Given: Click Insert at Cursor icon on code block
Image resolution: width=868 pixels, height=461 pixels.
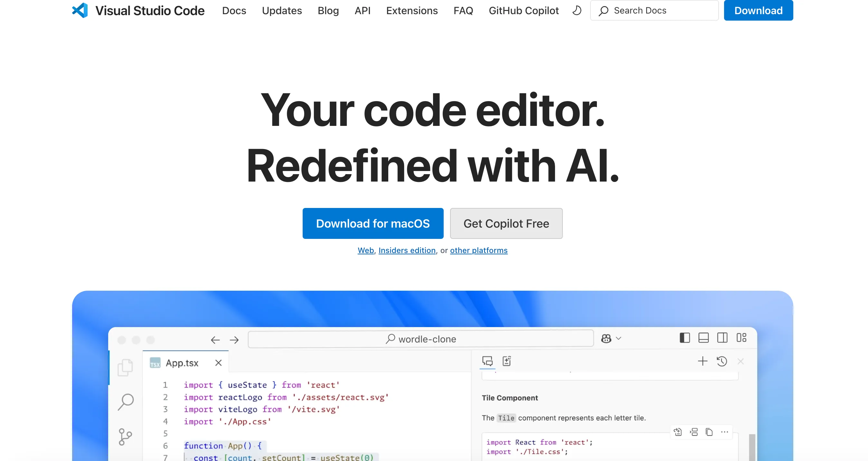Looking at the screenshot, I should point(693,432).
